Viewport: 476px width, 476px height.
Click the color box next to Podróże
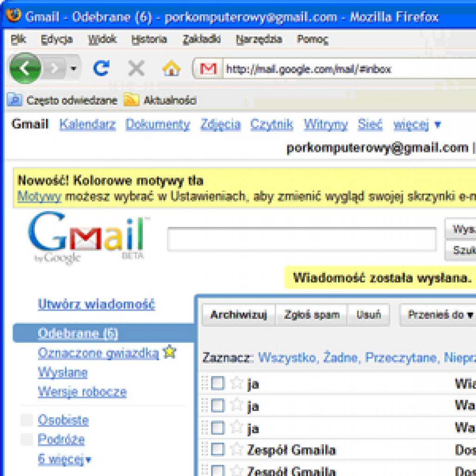(26, 439)
